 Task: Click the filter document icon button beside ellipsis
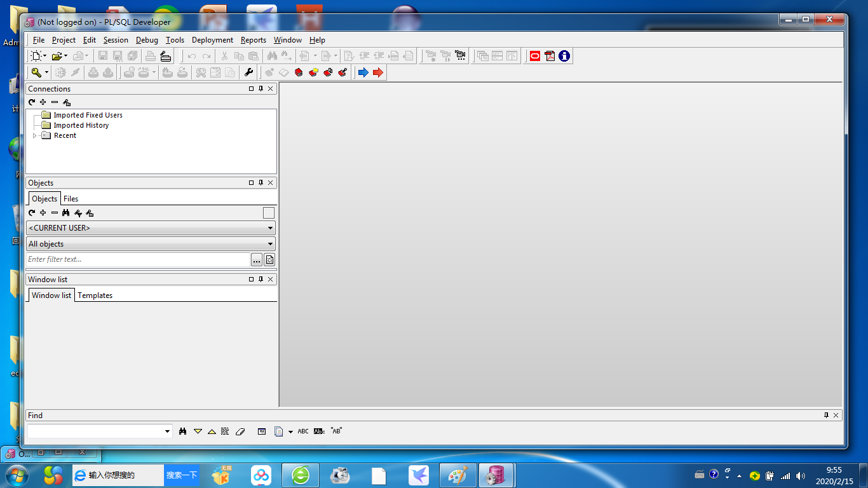[x=269, y=259]
